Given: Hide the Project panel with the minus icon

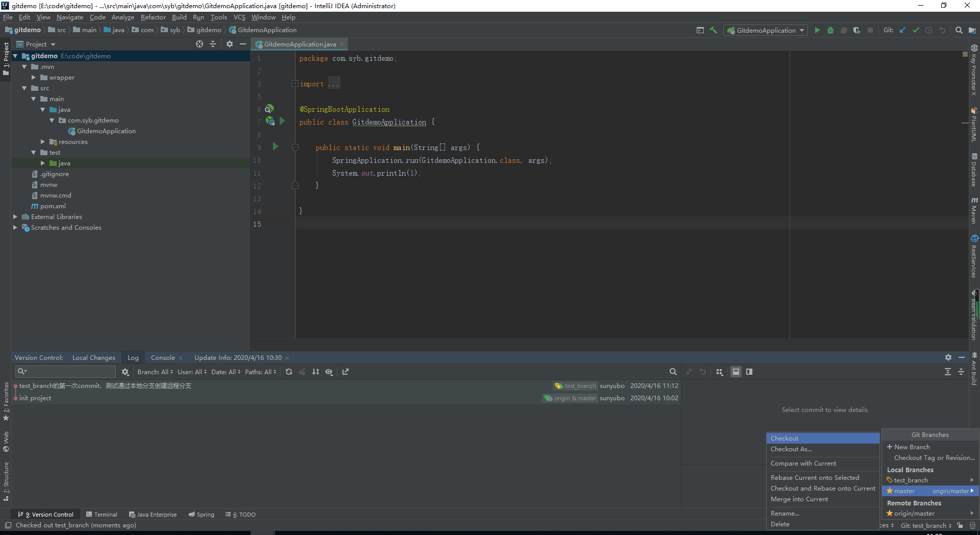Looking at the screenshot, I should 243,44.
